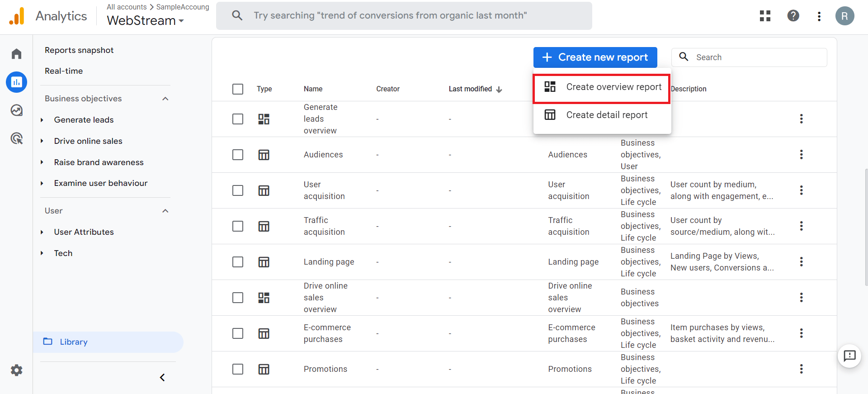
Task: Open more options for Audiences row
Action: [x=801, y=155]
